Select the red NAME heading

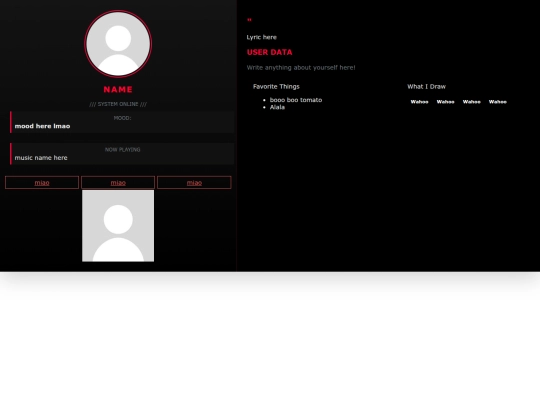118,90
